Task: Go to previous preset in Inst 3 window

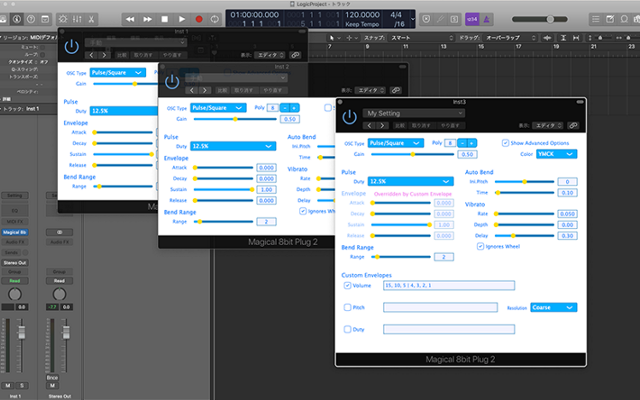Action: click(x=369, y=125)
